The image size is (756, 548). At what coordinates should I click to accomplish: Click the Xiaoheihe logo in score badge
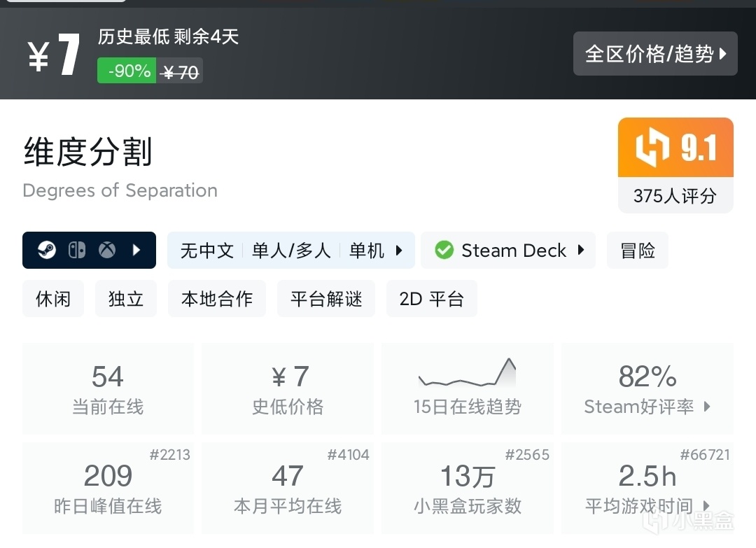[x=652, y=148]
